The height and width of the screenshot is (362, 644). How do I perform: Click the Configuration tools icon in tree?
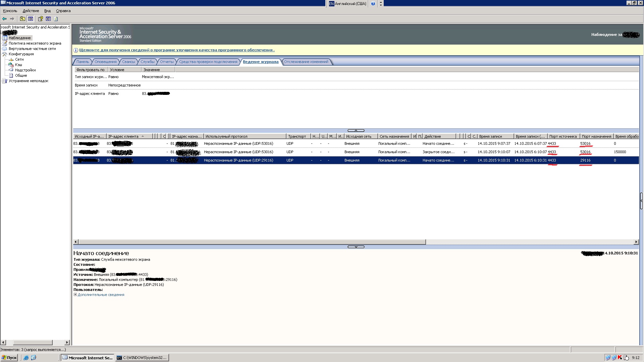click(5, 54)
